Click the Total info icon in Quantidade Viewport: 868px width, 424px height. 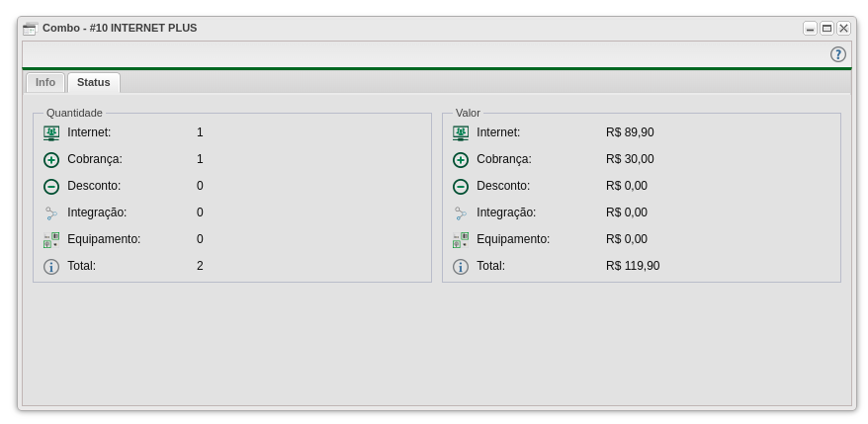point(51,267)
